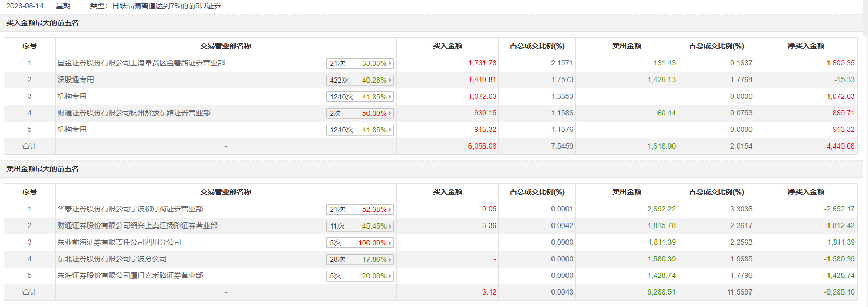Viewport: 868px width, 307px height.
Task: Select 东亚前海证券四川分公司 row name
Action: click(119, 242)
